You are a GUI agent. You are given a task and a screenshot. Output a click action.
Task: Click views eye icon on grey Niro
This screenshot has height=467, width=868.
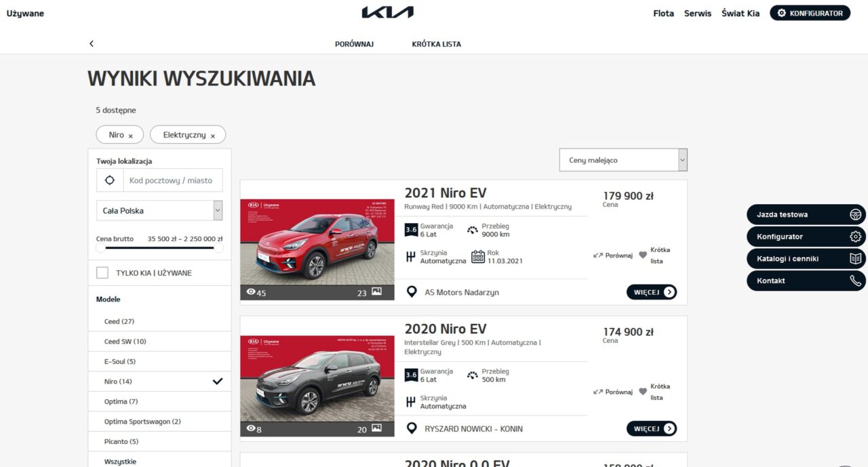pyautogui.click(x=251, y=428)
